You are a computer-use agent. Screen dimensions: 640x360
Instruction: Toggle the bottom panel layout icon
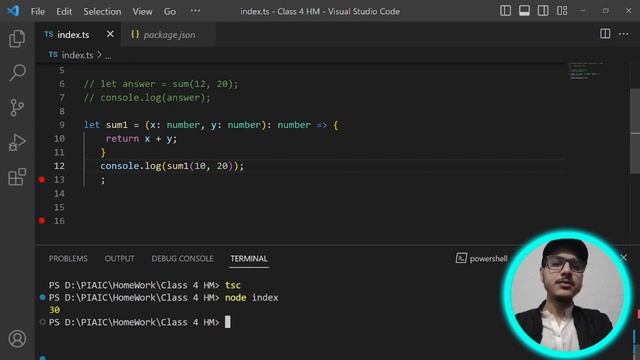pos(524,11)
